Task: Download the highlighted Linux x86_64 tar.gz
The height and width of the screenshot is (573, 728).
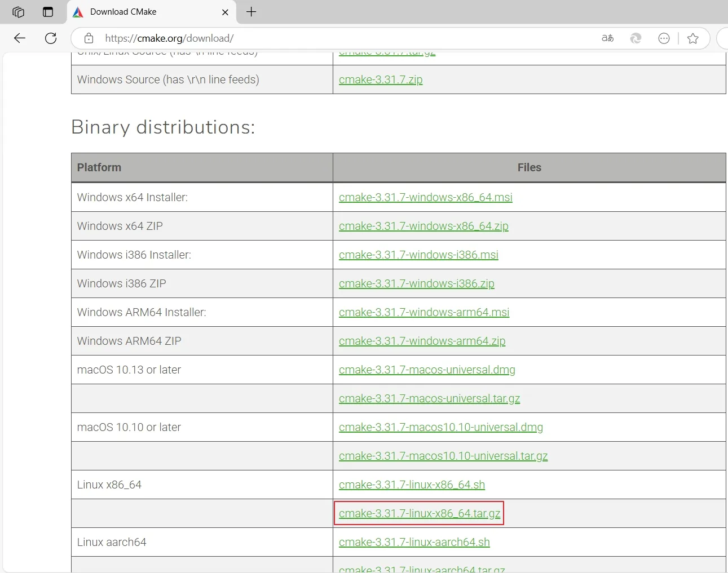Action: [419, 513]
